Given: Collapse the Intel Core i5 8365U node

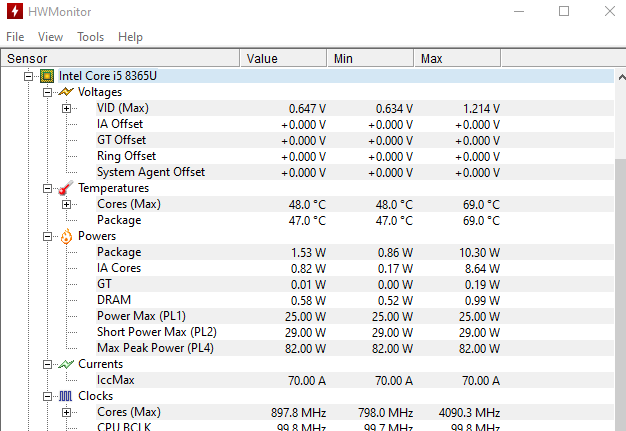Looking at the screenshot, I should click(28, 76).
